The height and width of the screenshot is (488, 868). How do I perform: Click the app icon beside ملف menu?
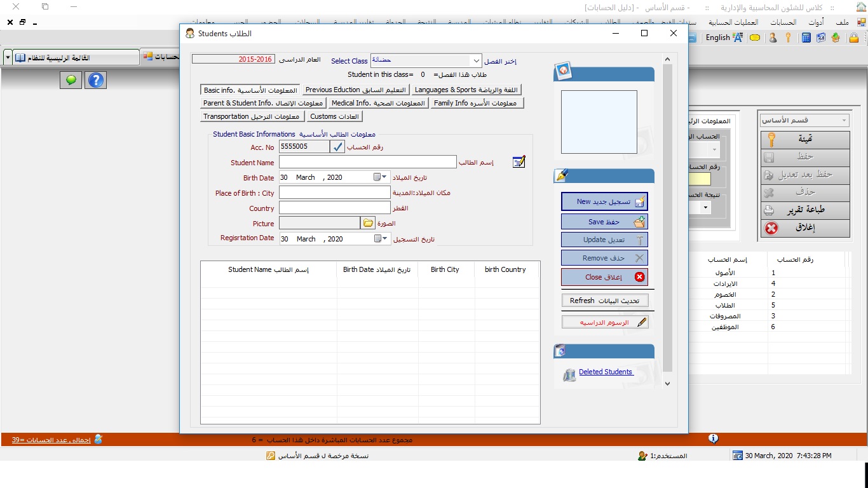(x=860, y=22)
